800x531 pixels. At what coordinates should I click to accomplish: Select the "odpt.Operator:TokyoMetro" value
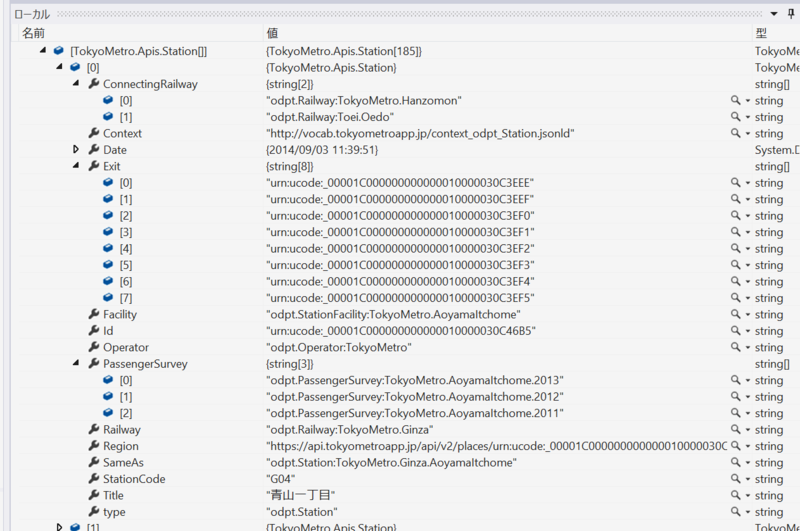[339, 347]
